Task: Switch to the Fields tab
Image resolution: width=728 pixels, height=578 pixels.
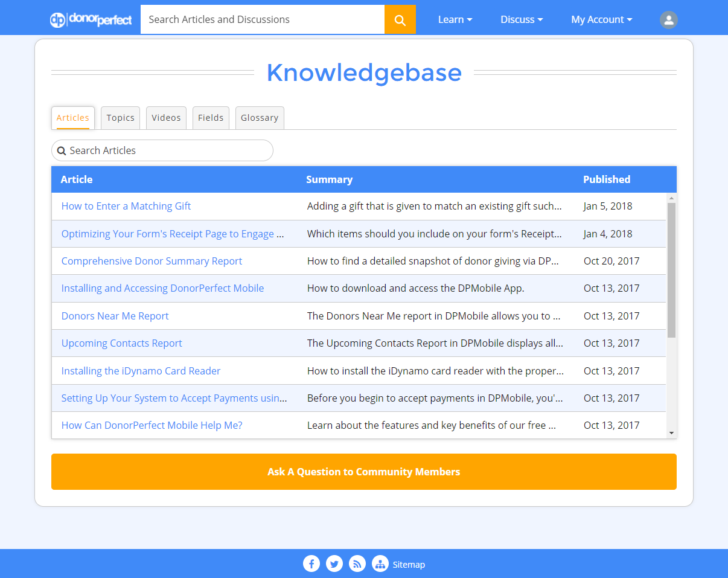Action: click(211, 118)
